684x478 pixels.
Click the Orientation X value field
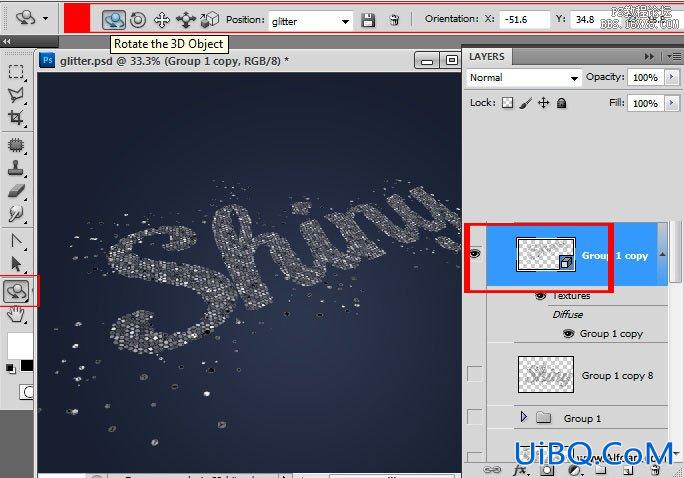pos(524,20)
